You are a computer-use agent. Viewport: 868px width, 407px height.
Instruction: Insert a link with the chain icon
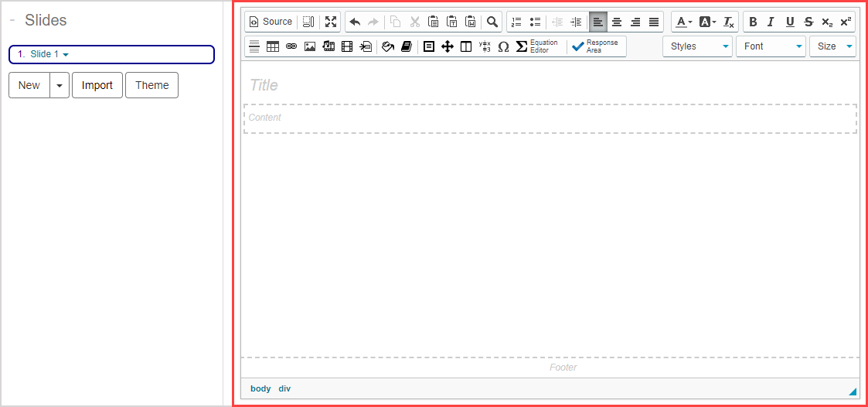pyautogui.click(x=291, y=46)
